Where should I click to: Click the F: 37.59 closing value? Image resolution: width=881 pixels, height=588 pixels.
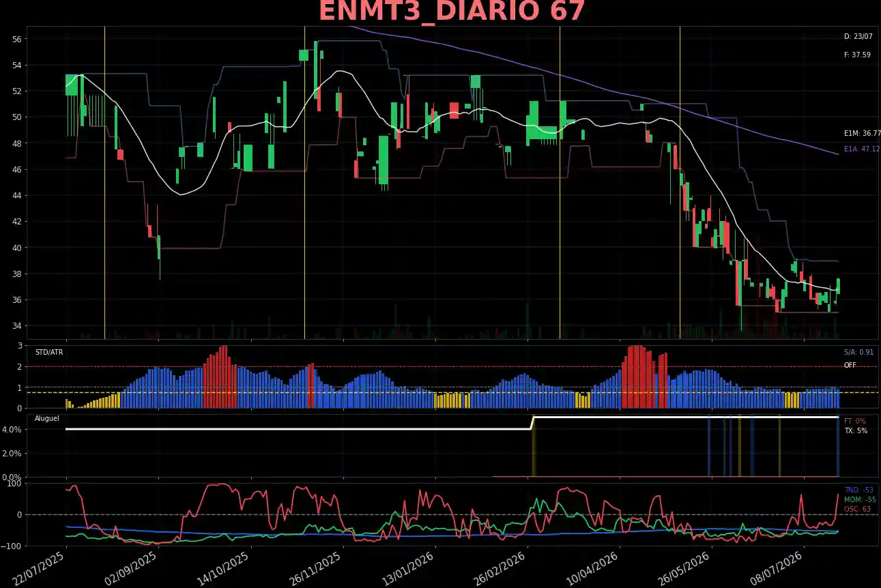(857, 55)
